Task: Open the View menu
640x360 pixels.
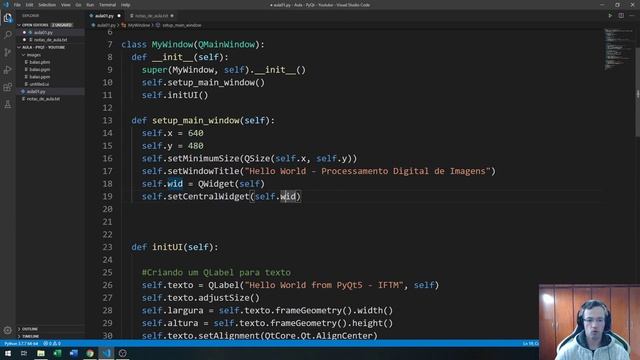Action: pyautogui.click(x=66, y=5)
